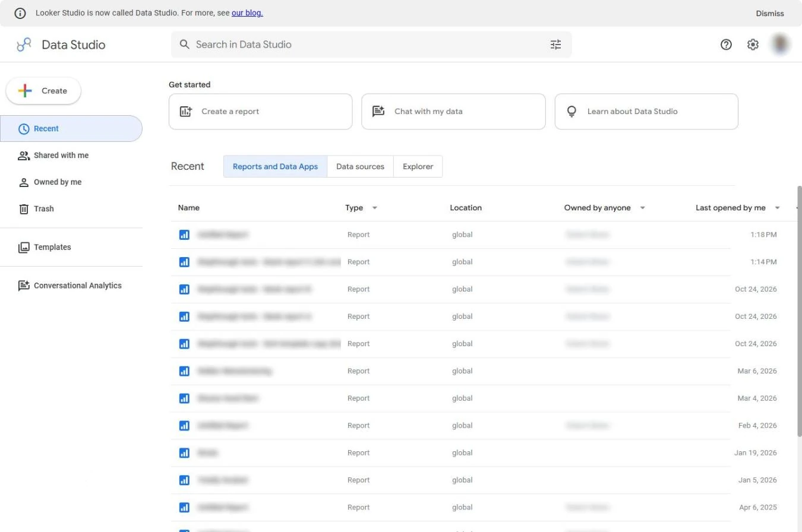Click the "Apr 6, 2025" date cell
Image resolution: width=802 pixels, height=532 pixels.
point(757,508)
